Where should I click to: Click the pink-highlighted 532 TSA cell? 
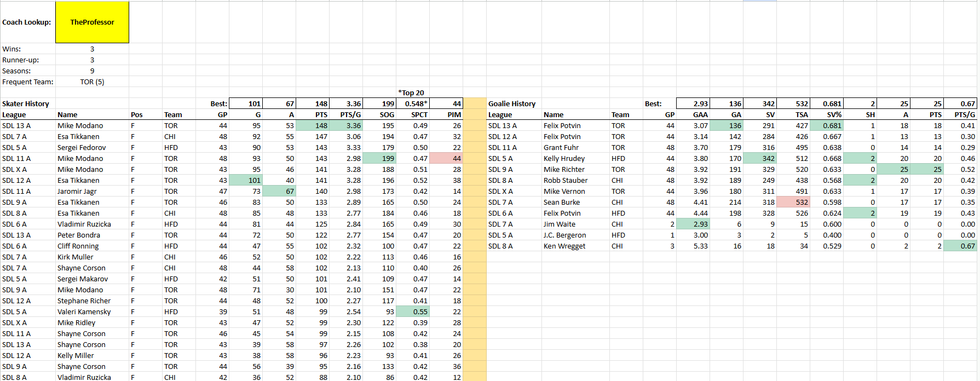click(793, 203)
